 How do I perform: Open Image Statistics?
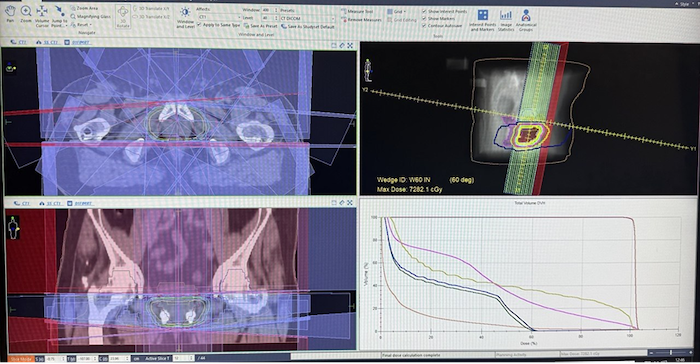point(506,21)
